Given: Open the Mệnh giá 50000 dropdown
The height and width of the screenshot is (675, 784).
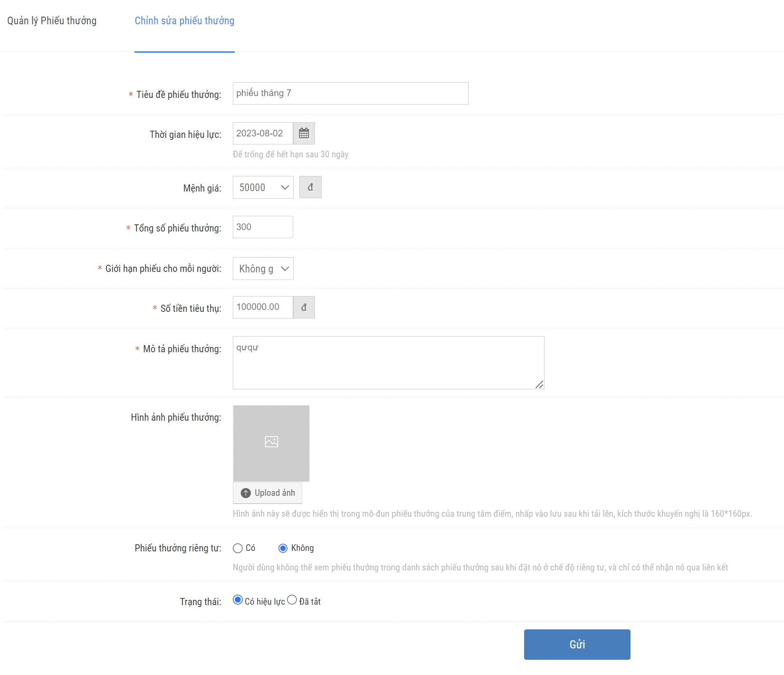Looking at the screenshot, I should pos(263,187).
